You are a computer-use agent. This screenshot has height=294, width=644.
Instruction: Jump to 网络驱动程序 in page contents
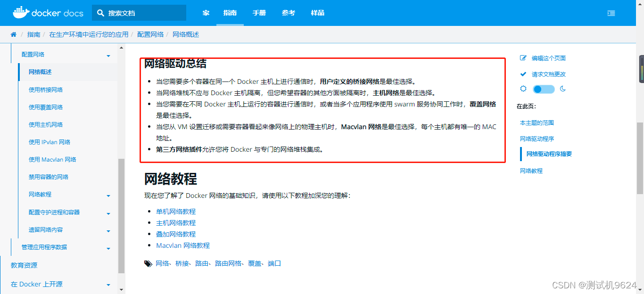pyautogui.click(x=537, y=139)
